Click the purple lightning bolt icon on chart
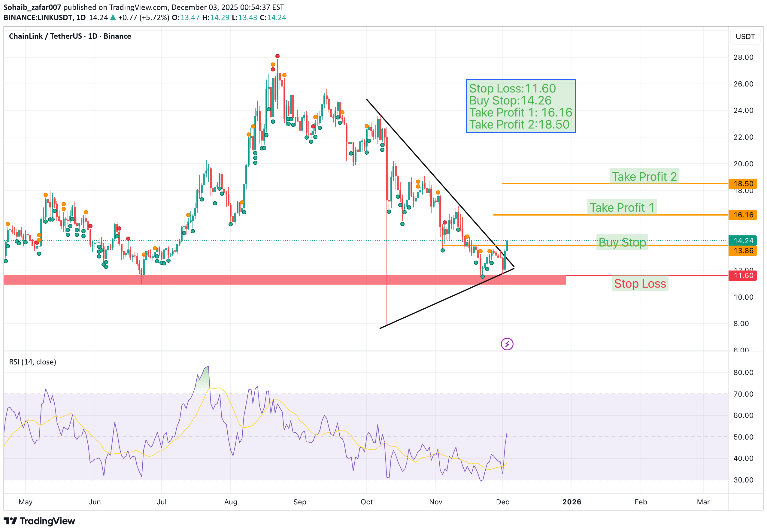767x532 pixels. pyautogui.click(x=507, y=344)
